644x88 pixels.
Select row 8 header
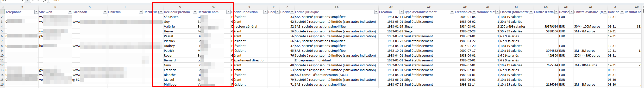pos(2,46)
